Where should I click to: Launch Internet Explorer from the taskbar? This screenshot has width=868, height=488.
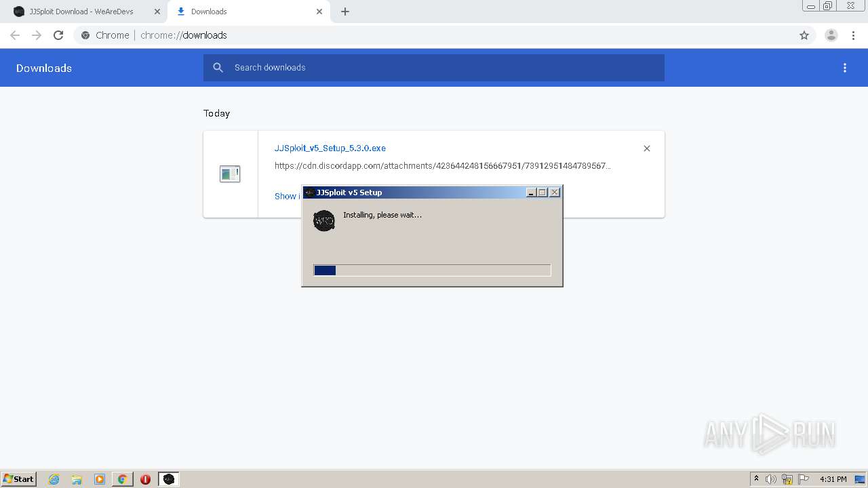(x=54, y=479)
